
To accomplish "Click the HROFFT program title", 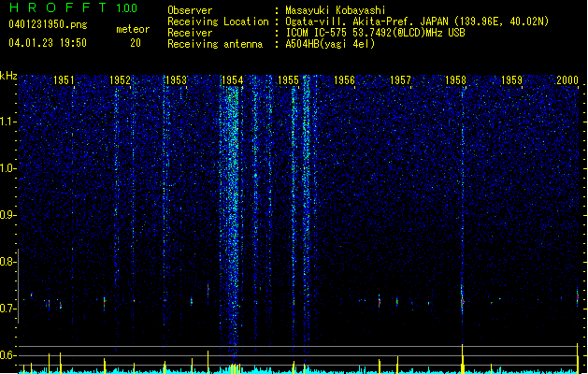I will [x=58, y=7].
